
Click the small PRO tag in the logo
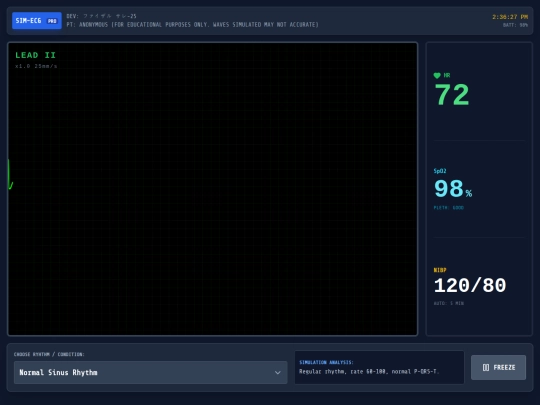[x=52, y=21]
